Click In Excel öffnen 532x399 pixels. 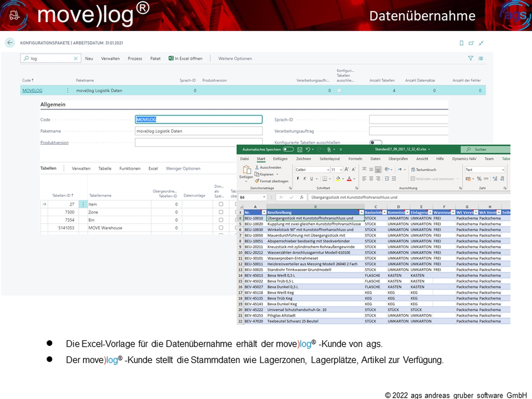[x=185, y=59]
